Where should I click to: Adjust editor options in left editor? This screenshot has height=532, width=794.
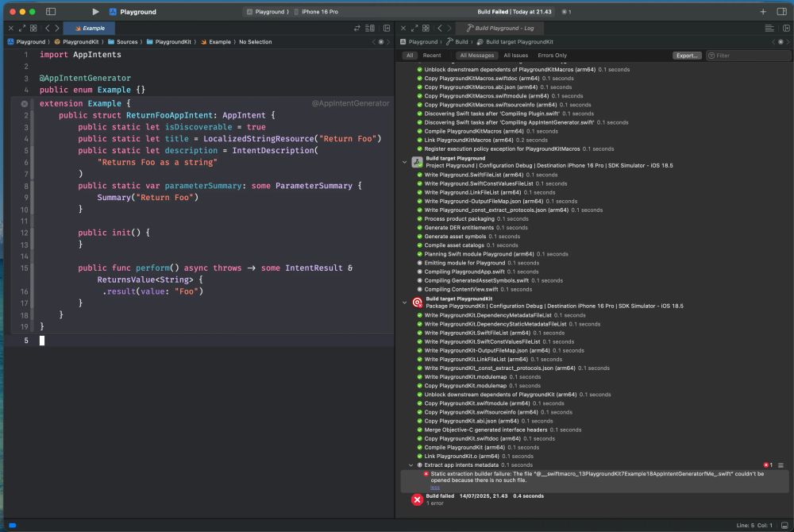pos(370,29)
